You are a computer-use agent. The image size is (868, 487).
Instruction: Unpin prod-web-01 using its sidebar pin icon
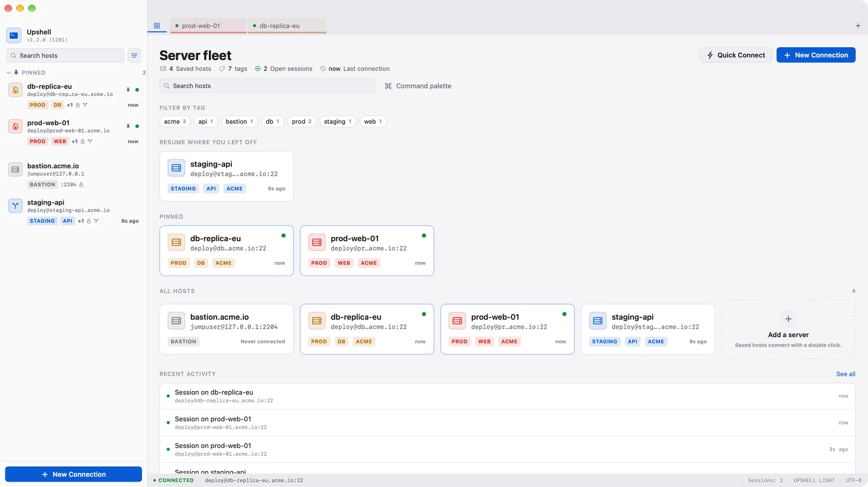click(128, 126)
